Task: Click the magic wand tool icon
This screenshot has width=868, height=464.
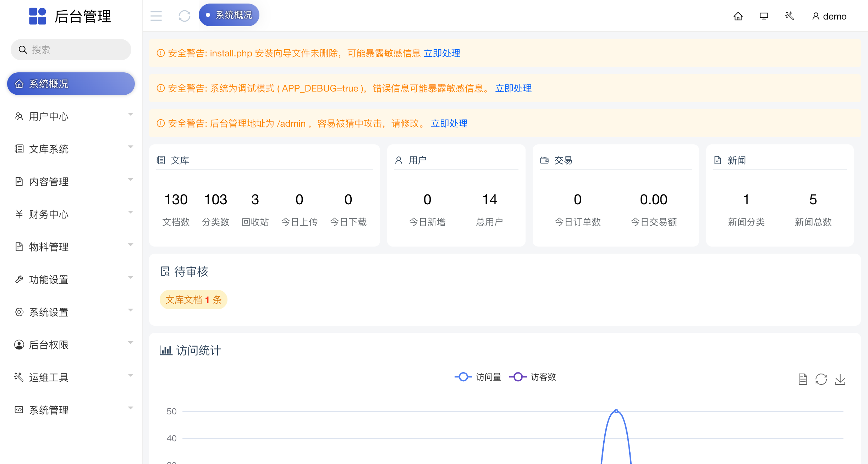Action: tap(789, 16)
